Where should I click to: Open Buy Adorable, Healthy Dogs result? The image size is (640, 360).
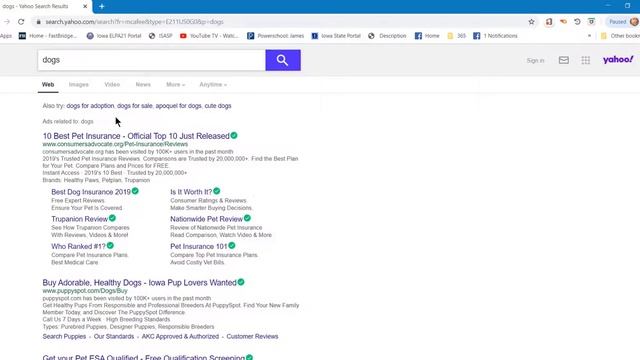(140, 282)
